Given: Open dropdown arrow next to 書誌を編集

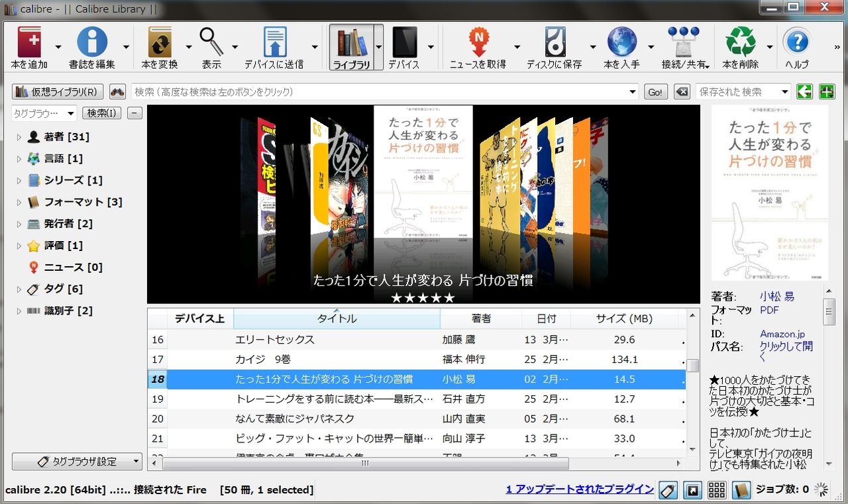Looking at the screenshot, I should (x=127, y=47).
